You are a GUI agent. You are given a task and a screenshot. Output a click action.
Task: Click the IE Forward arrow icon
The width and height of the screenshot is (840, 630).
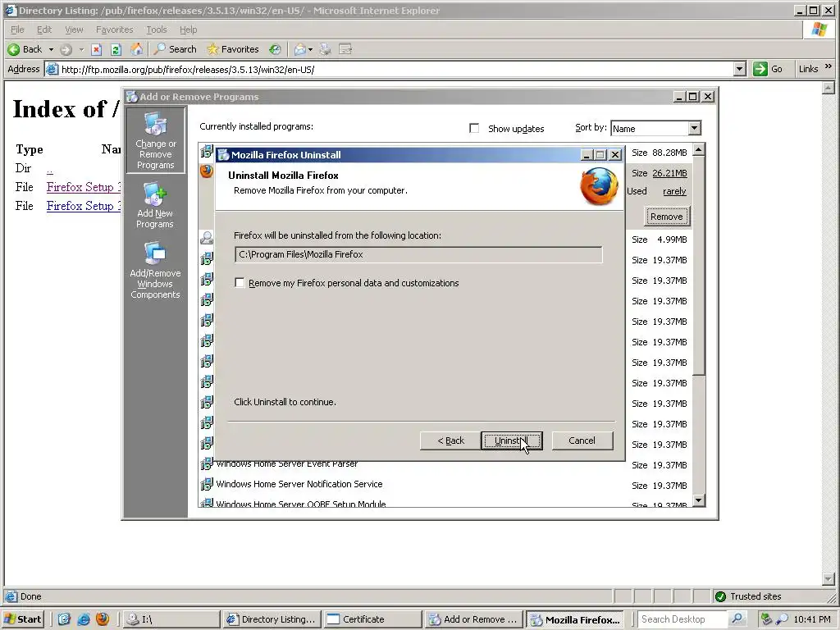coord(66,49)
